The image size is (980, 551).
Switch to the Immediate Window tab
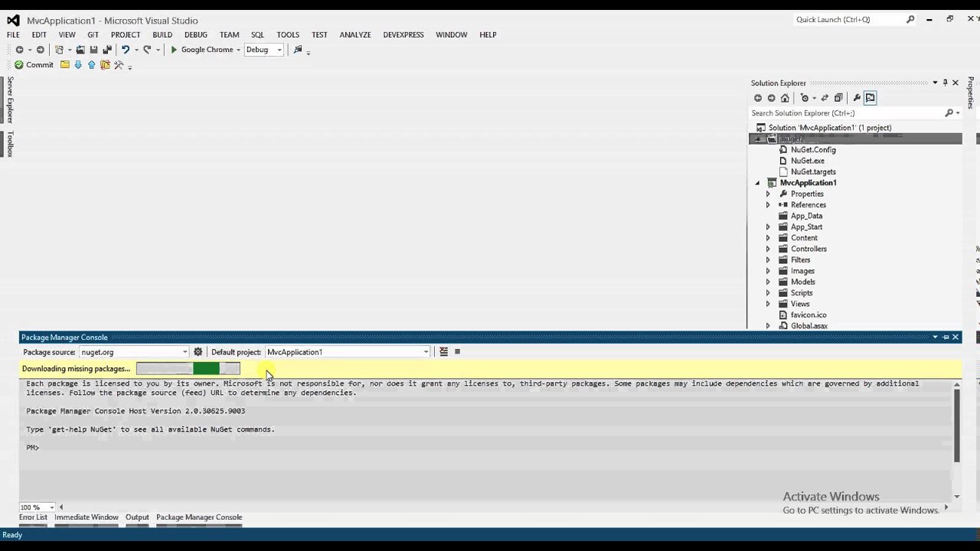click(87, 517)
